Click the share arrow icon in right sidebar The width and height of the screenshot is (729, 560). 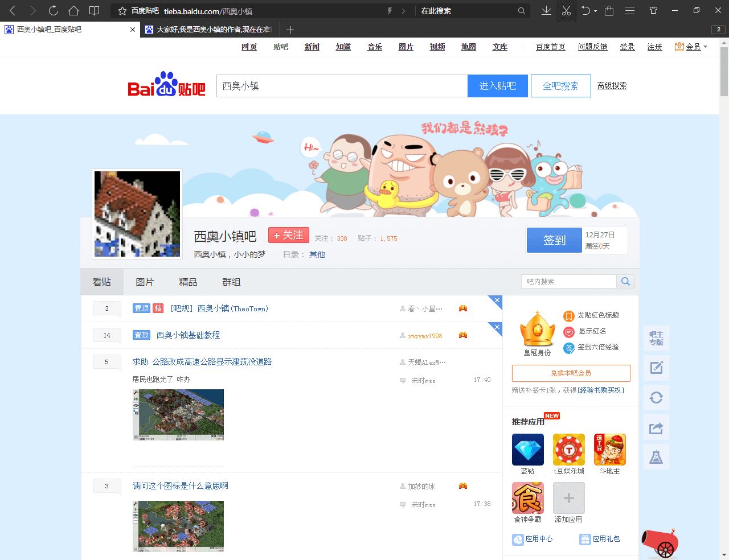pos(656,428)
